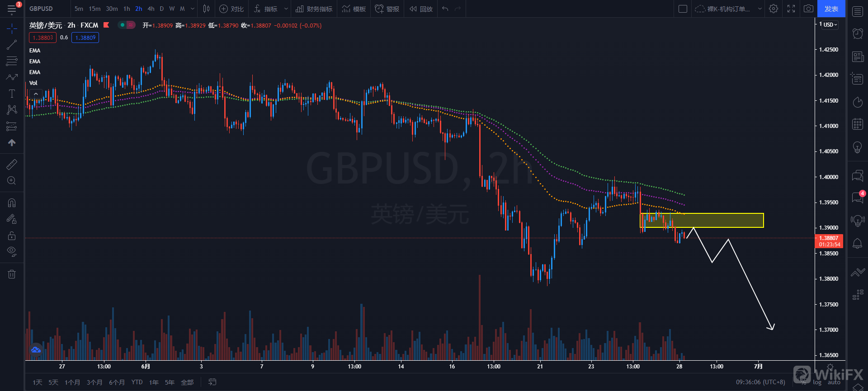This screenshot has height=391, width=868.
Task: Enter fullscreen mode
Action: [x=791, y=9]
